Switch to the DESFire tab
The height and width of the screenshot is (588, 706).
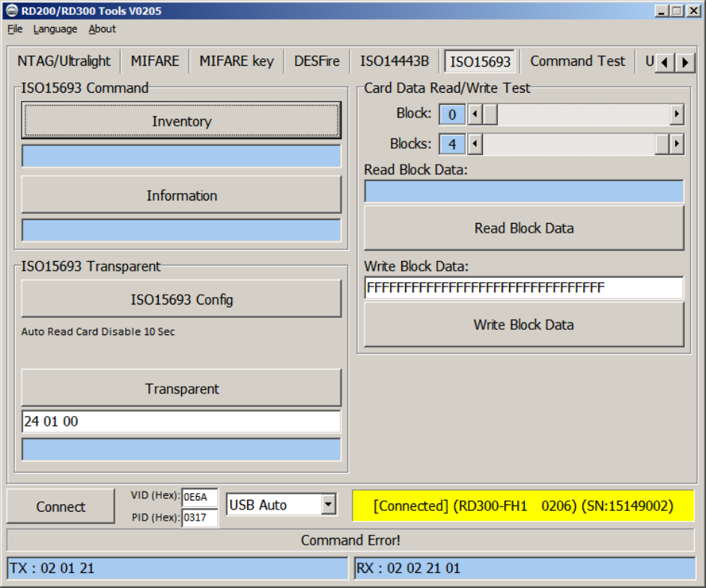[x=317, y=61]
